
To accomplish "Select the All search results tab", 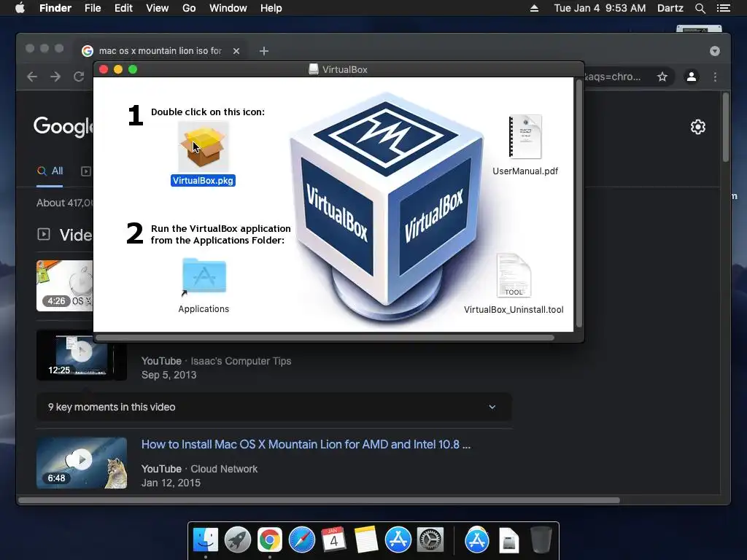I will tap(50, 171).
